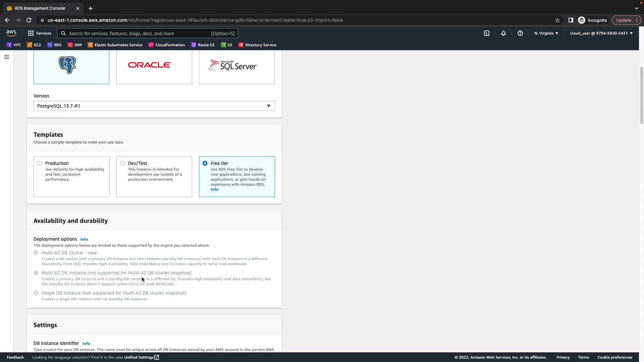Open the cloud_user account dropdown
This screenshot has height=362, width=644.
[x=601, y=33]
